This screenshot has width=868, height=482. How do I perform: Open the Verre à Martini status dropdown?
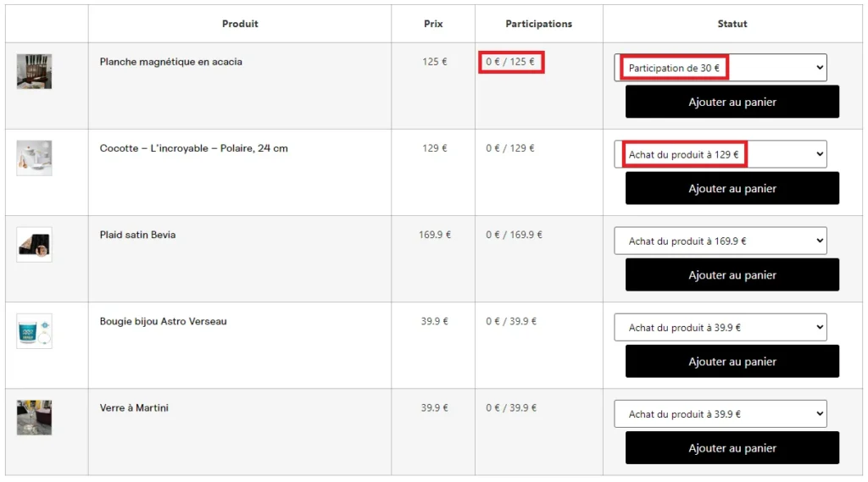(x=720, y=413)
